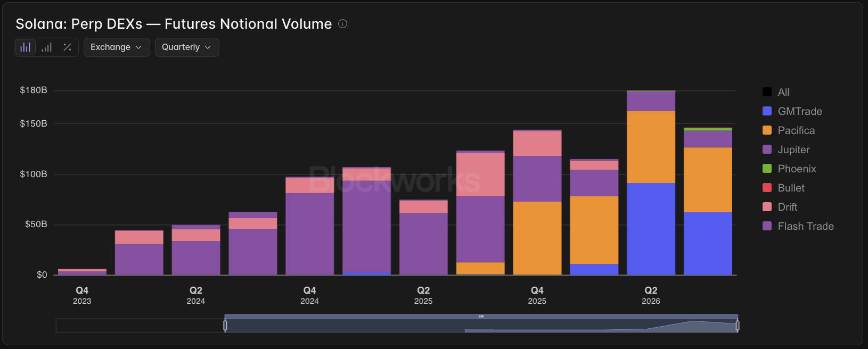Toggle the Bullet legend entry
868x349 pixels.
783,188
